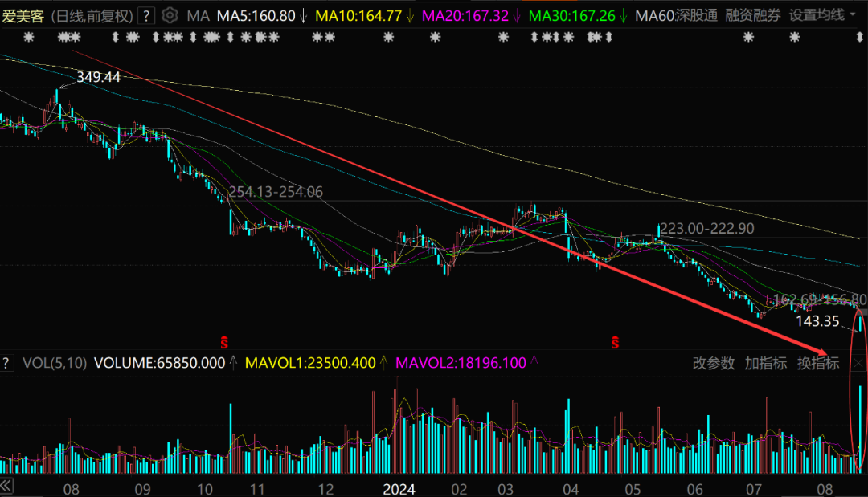Click 换指标 to switch indicator

[x=818, y=363]
